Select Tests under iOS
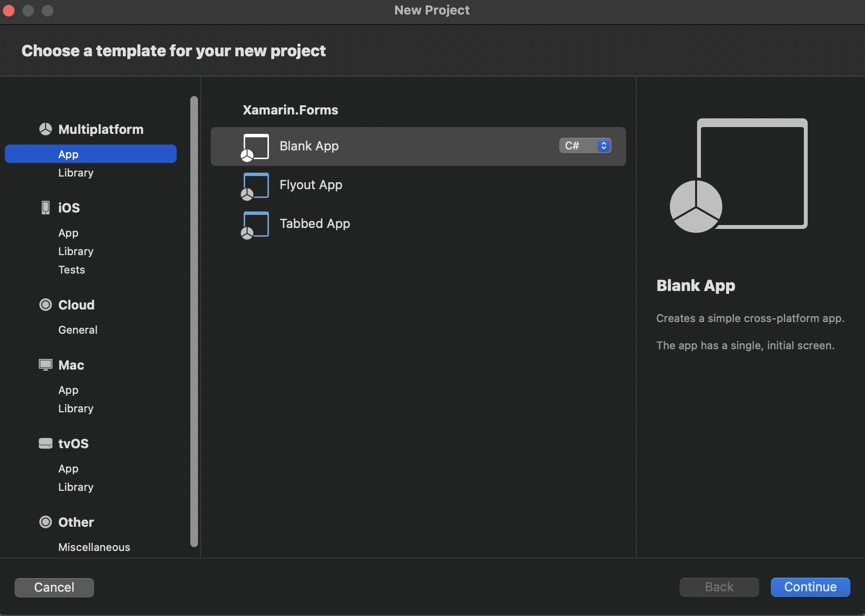The image size is (865, 616). 71,270
